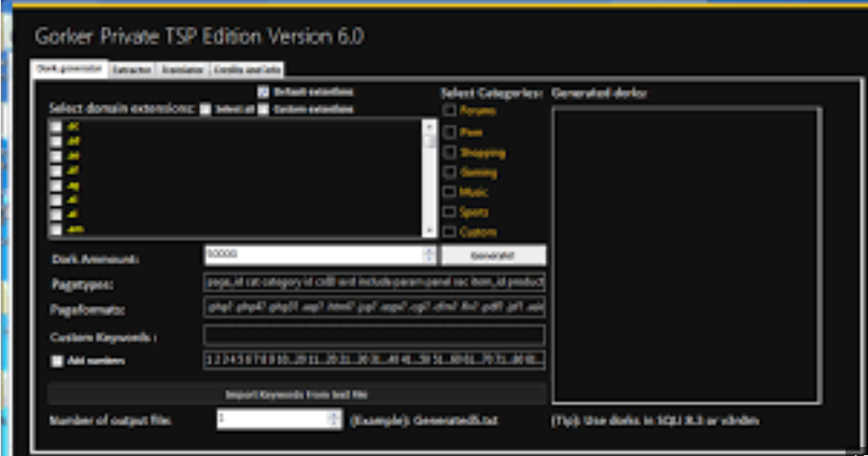The image size is (868, 456).
Task: Open the Extractor tab
Action: (x=131, y=70)
